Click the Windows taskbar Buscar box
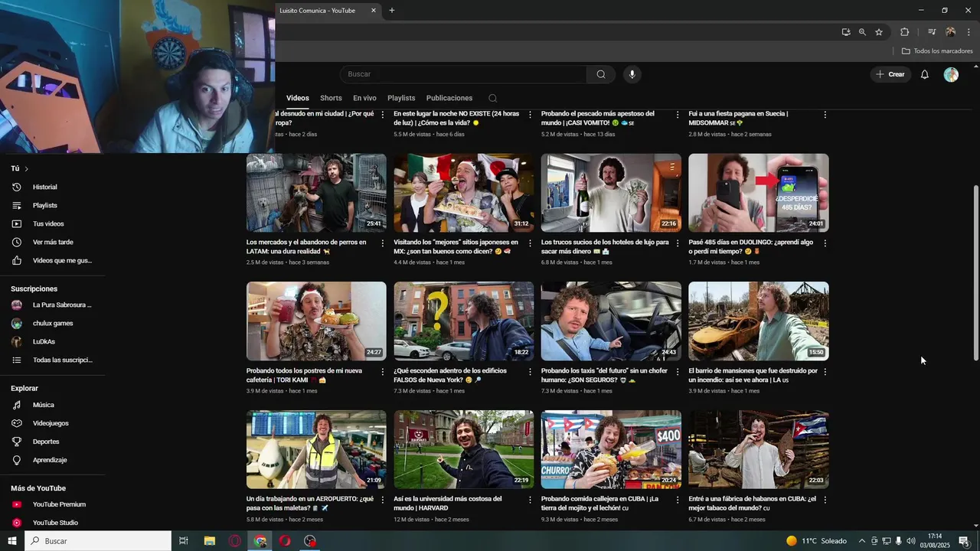Viewport: 980px width, 551px height. pos(98,541)
